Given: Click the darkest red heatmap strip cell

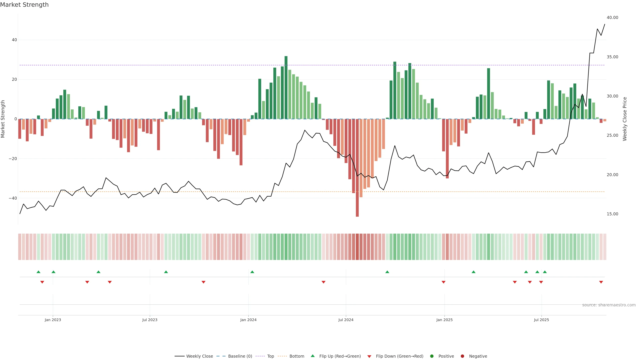Looking at the screenshot, I should point(357,247).
